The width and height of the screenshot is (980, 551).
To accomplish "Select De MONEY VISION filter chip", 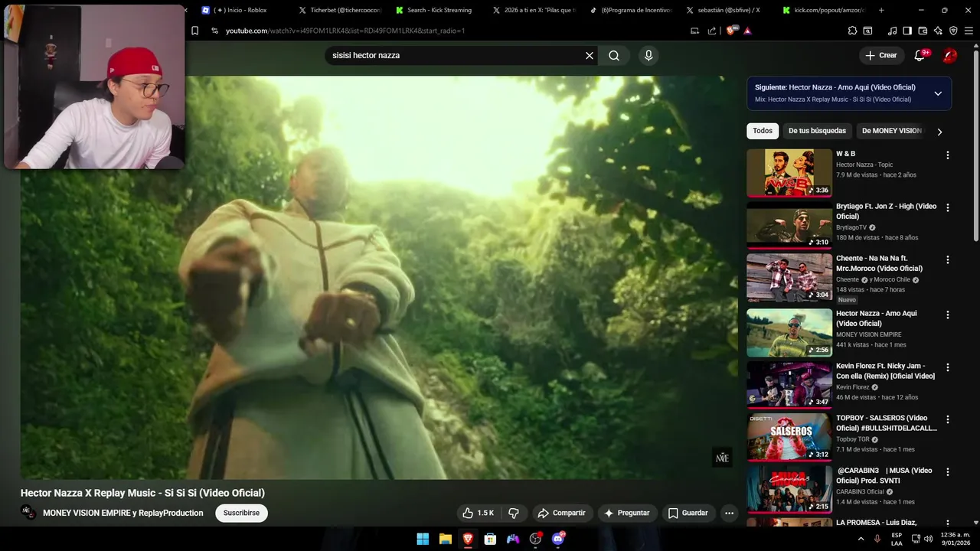I will pyautogui.click(x=891, y=131).
